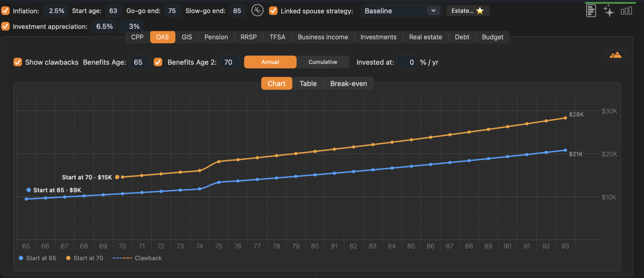Click the falling-figure icon beside Slow-go end
Screen dimensions: 644x278
click(258, 11)
